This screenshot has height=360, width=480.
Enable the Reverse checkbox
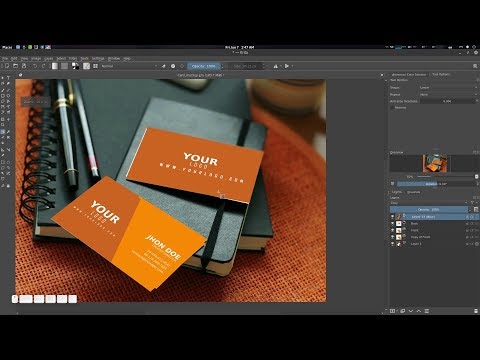(x=392, y=108)
